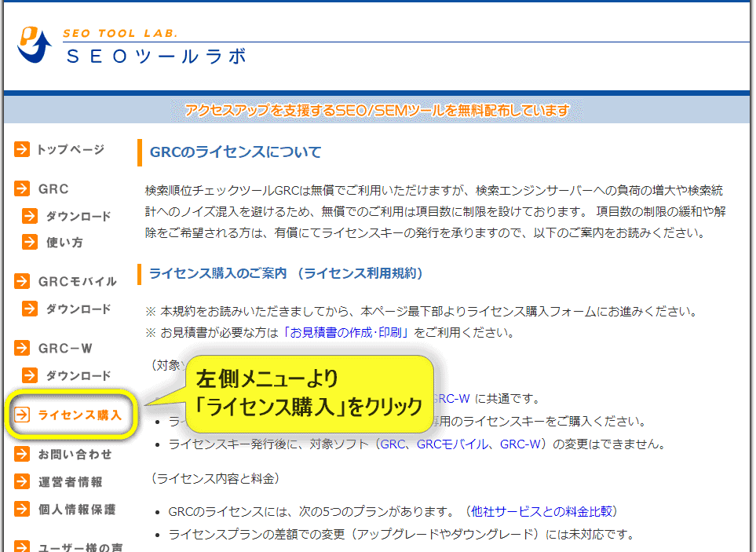Open 個人情報保護 page

pyautogui.click(x=77, y=510)
